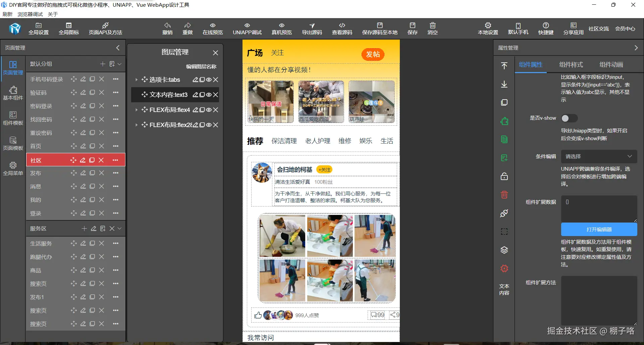Screen dimensions: 644x345
Task: Click 保存源码至本地 in the toolbar
Action: (380, 28)
